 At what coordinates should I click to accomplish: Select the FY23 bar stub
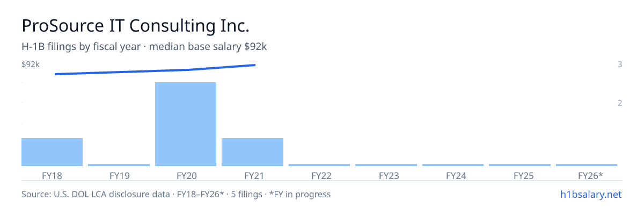pyautogui.click(x=386, y=165)
